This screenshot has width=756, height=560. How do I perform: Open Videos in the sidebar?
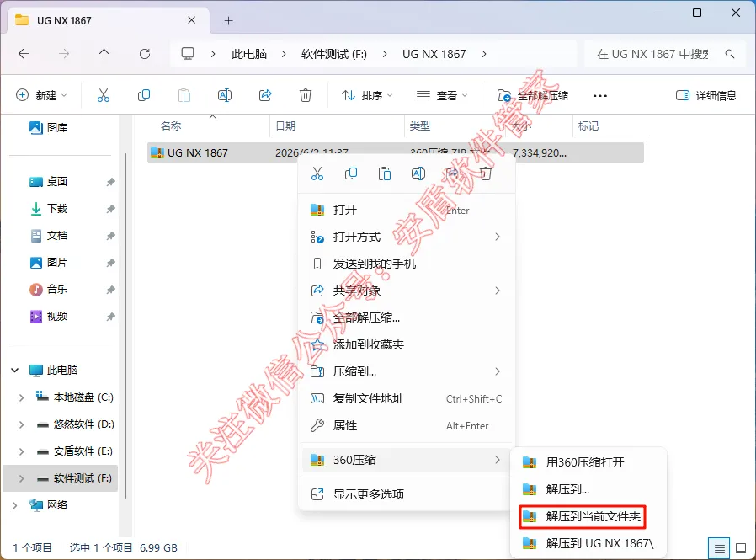(x=48, y=317)
